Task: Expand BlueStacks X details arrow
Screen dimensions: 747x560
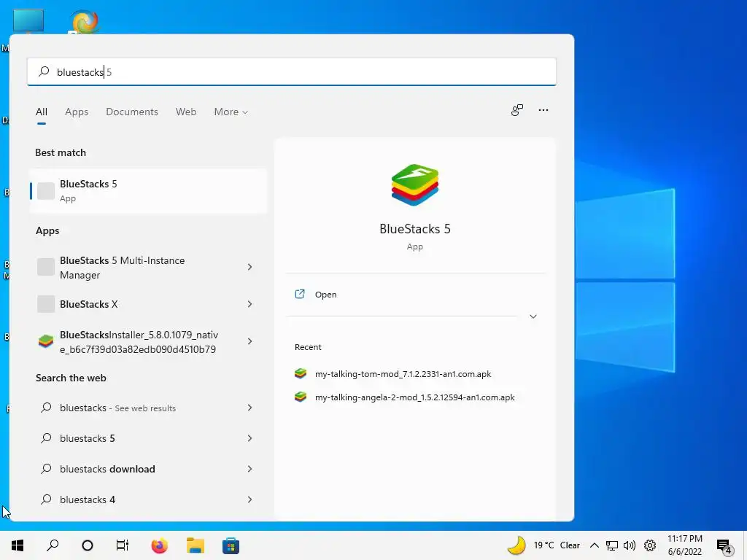Action: tap(249, 304)
